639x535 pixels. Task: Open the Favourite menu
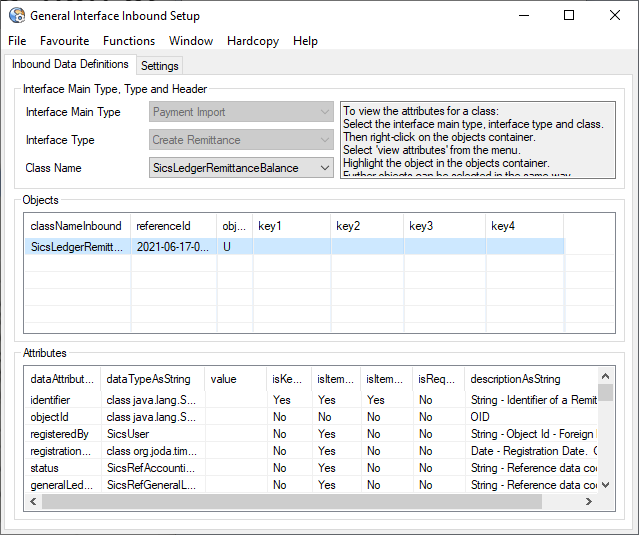click(64, 41)
